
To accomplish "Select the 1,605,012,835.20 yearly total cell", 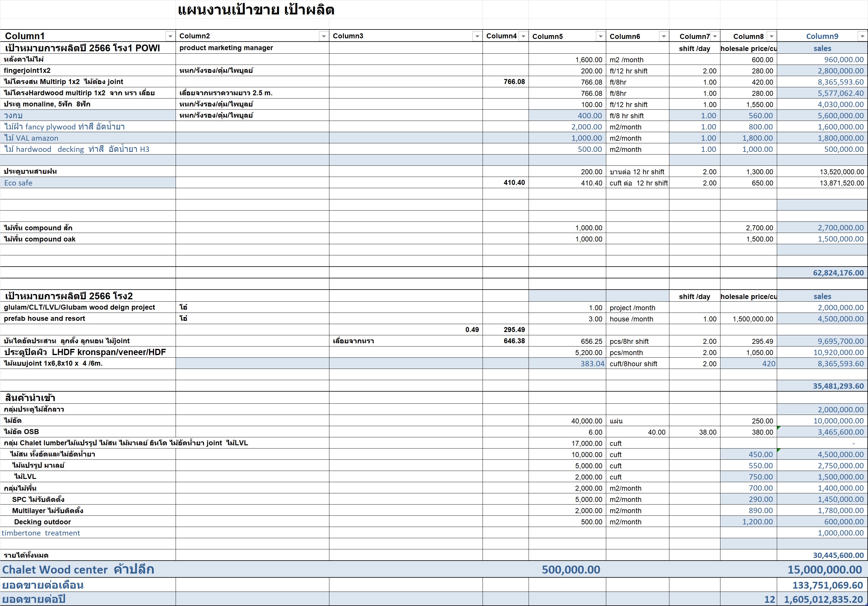I will 823,600.
